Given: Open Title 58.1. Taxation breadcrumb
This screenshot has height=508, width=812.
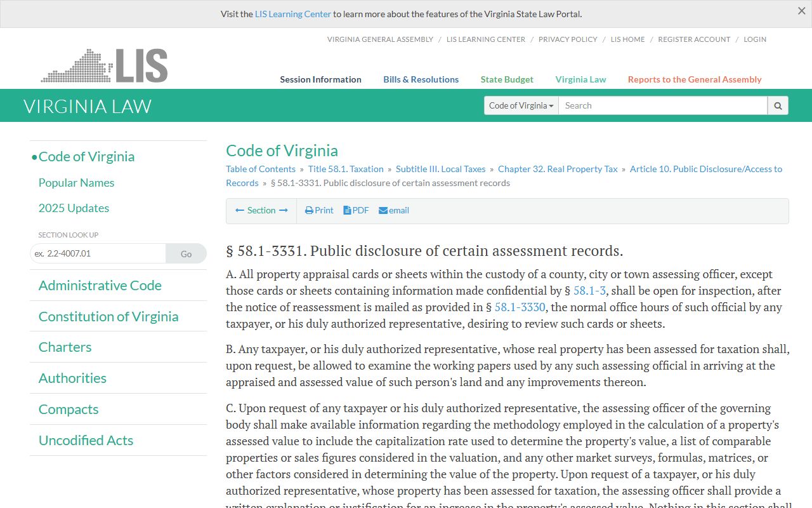Looking at the screenshot, I should 346,169.
